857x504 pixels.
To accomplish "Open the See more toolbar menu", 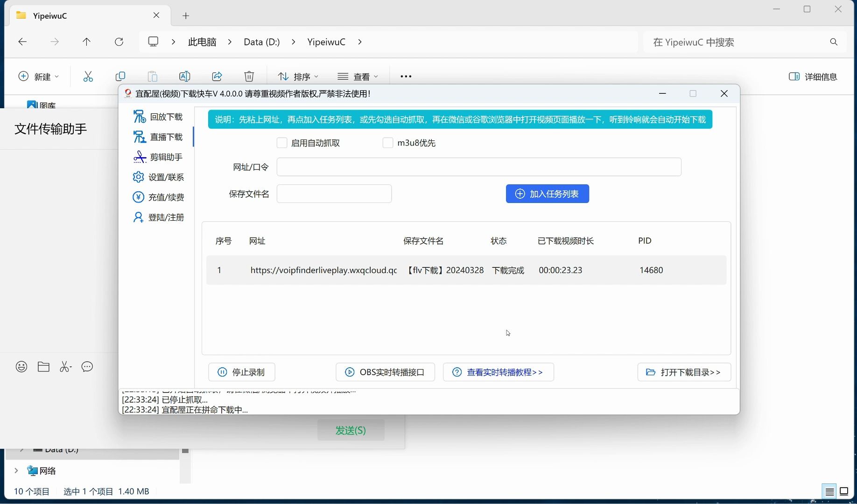I will [x=405, y=76].
